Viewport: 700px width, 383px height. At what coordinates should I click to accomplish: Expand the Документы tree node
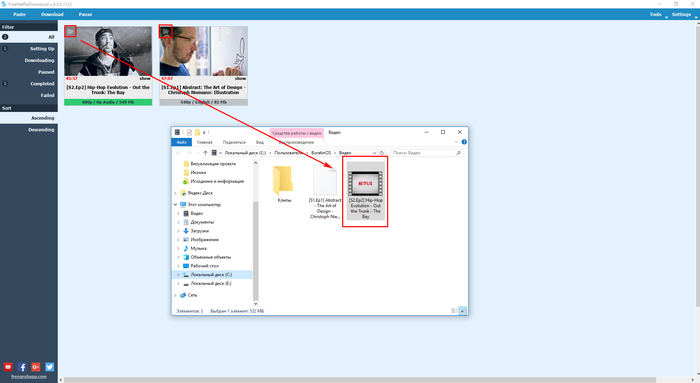pos(178,222)
